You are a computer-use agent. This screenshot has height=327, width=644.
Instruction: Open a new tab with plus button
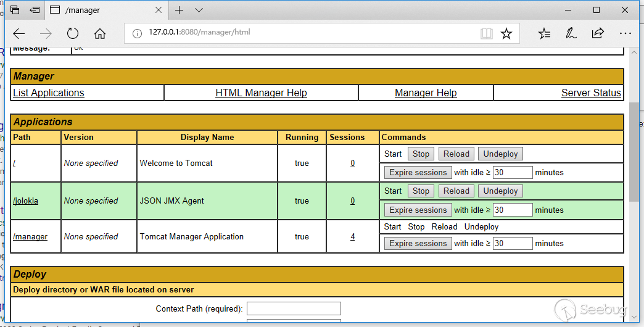point(180,10)
